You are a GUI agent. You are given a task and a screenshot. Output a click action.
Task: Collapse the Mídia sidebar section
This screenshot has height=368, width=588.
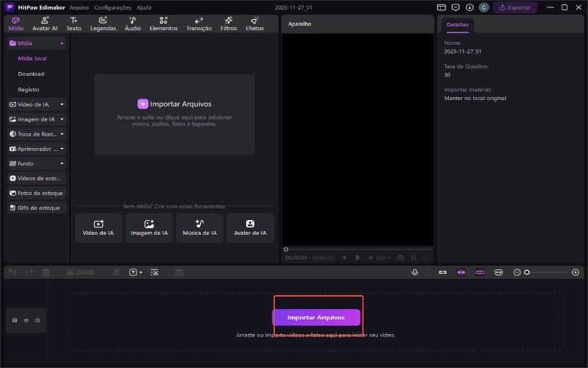tap(62, 43)
